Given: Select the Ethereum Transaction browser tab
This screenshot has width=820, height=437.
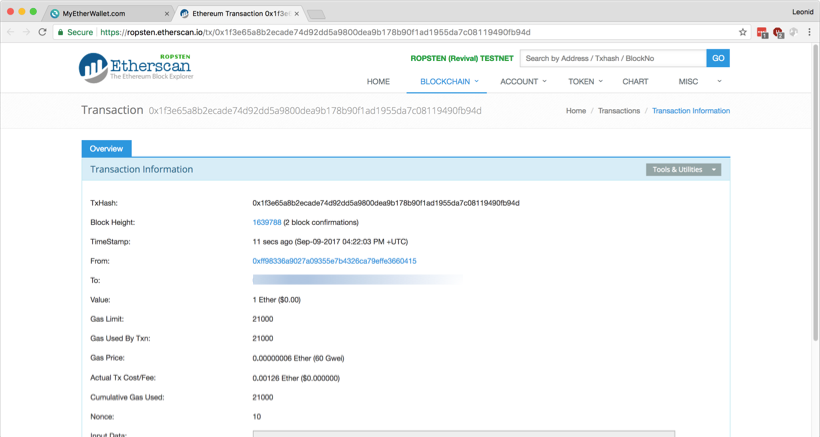Looking at the screenshot, I should 240,14.
